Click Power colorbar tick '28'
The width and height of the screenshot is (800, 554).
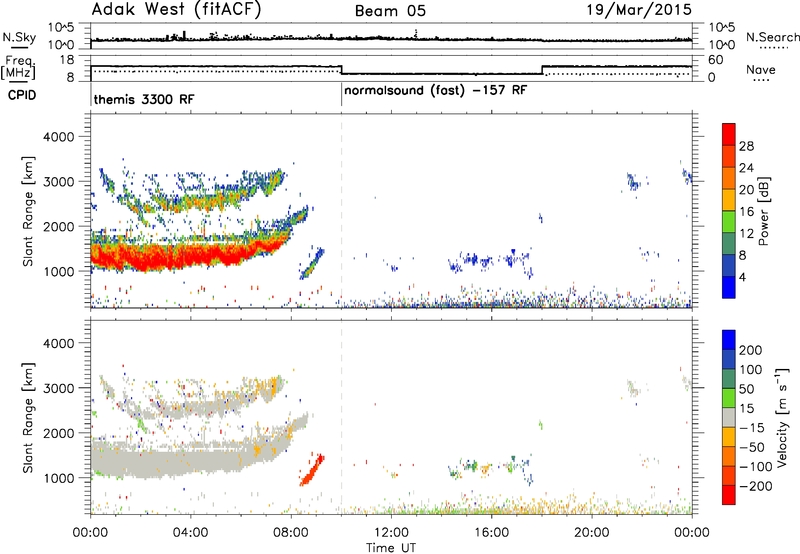[x=746, y=146]
